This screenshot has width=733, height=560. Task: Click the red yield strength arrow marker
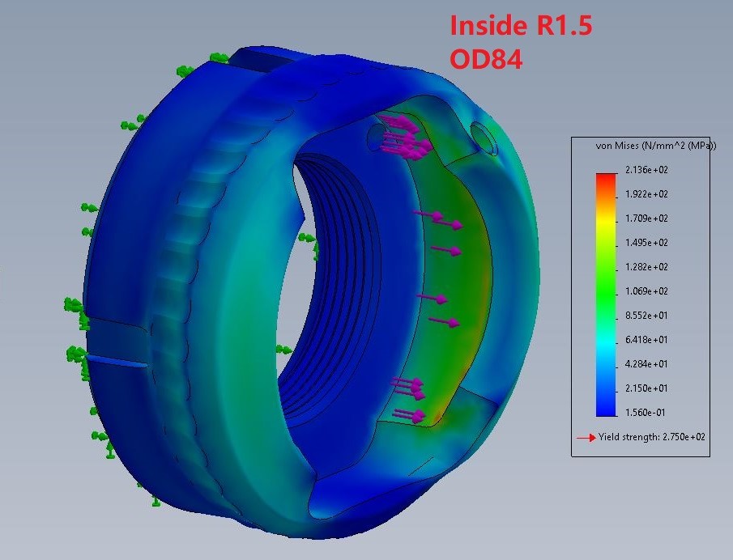click(x=586, y=438)
